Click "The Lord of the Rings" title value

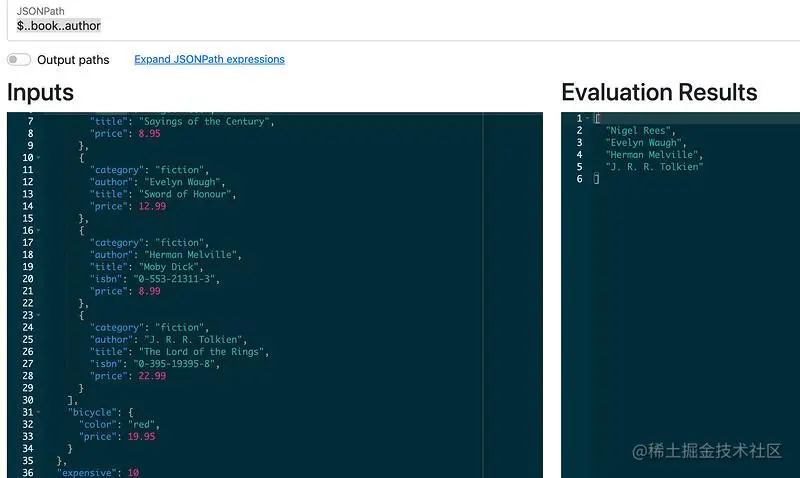click(202, 352)
